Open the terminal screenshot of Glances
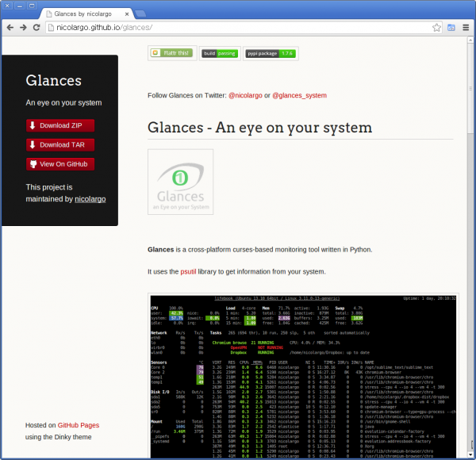476x460 pixels. coord(303,376)
